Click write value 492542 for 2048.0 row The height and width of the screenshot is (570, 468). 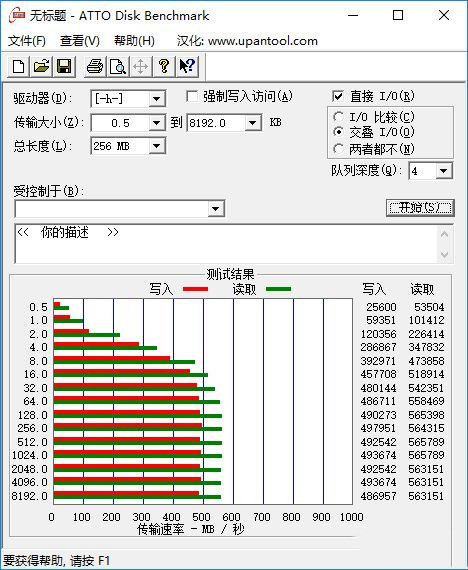point(378,469)
